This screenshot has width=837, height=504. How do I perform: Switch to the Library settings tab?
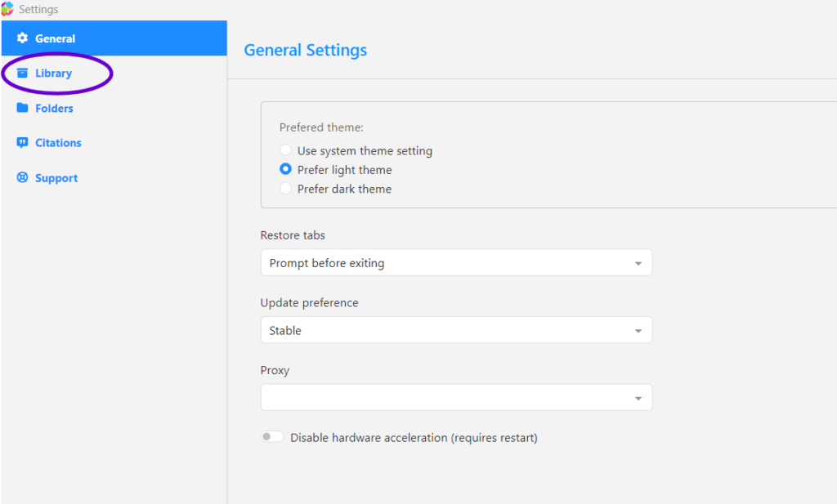click(54, 74)
